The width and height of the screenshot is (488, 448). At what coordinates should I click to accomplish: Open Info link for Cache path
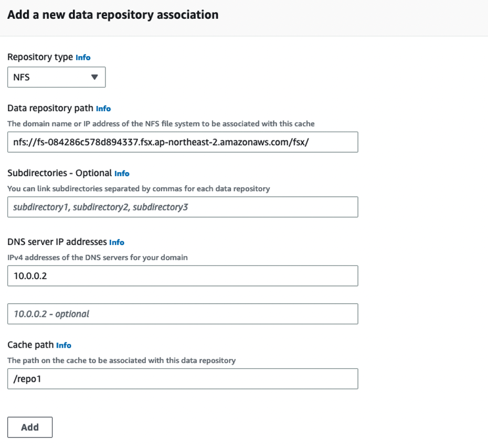pos(63,345)
